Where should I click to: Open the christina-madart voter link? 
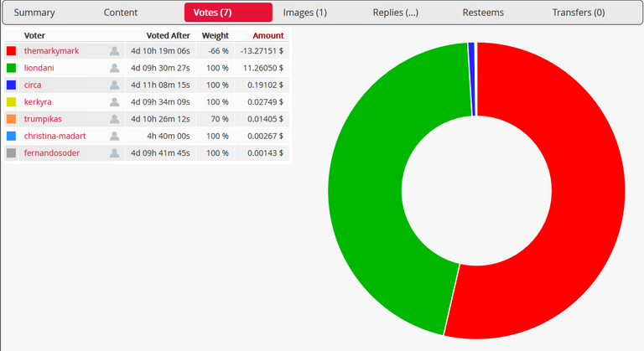[55, 136]
